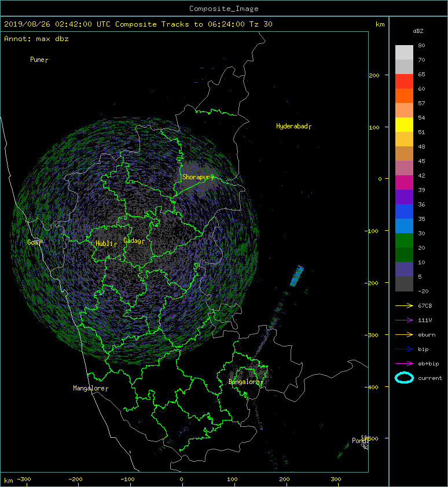Click the light gray 80 dBZ color swatch
The image size is (448, 487).
404,53
